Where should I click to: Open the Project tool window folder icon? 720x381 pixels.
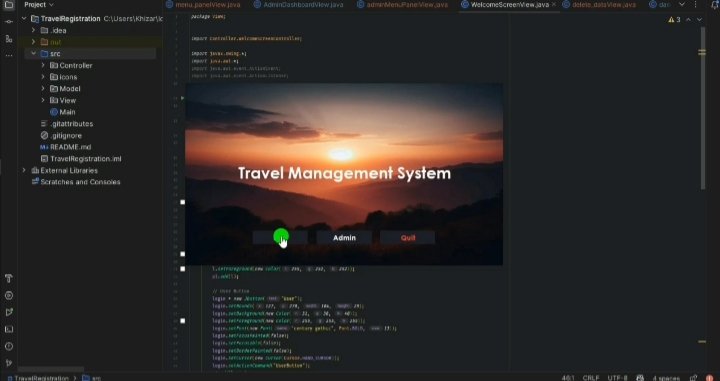tap(8, 5)
